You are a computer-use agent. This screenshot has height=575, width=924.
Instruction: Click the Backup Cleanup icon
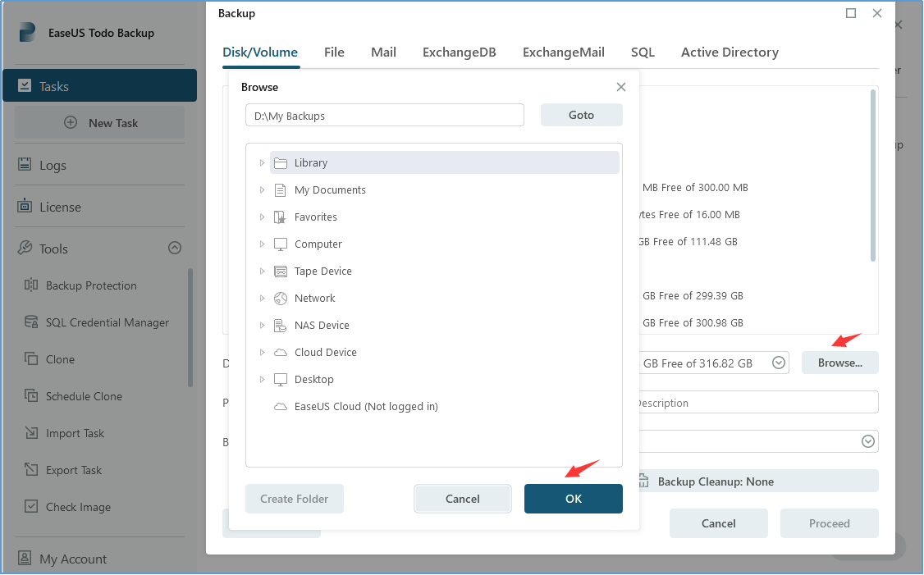(643, 481)
